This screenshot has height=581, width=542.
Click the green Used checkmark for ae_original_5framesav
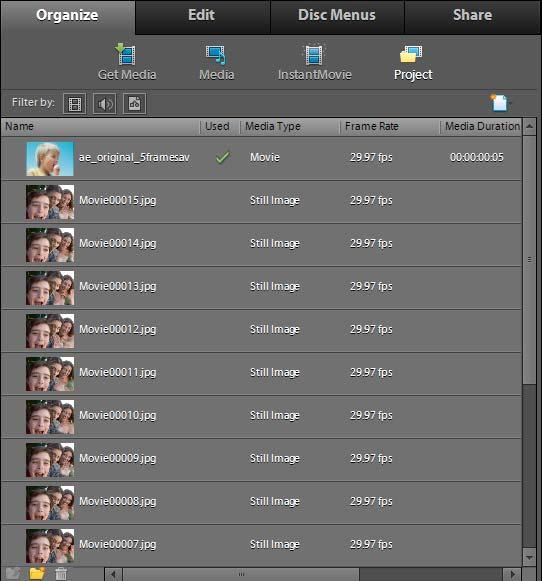pyautogui.click(x=223, y=157)
